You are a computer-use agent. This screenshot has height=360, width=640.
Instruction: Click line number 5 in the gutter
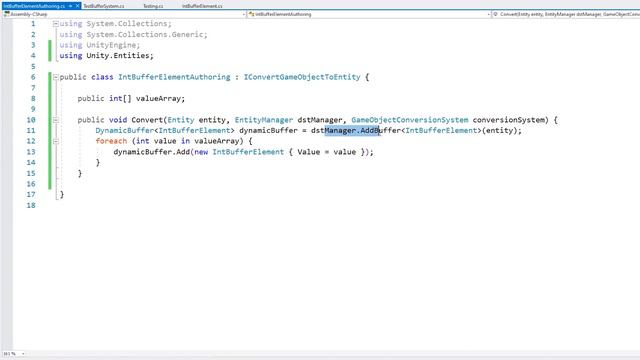coord(33,67)
